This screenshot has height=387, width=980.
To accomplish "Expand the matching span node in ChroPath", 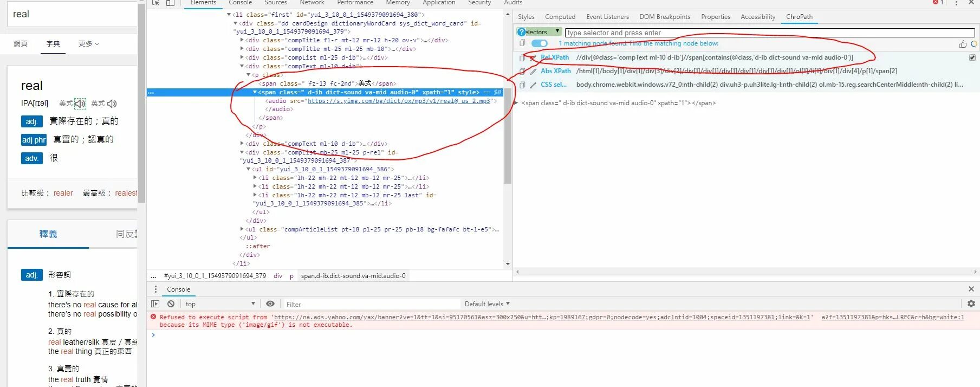I will [x=516, y=103].
